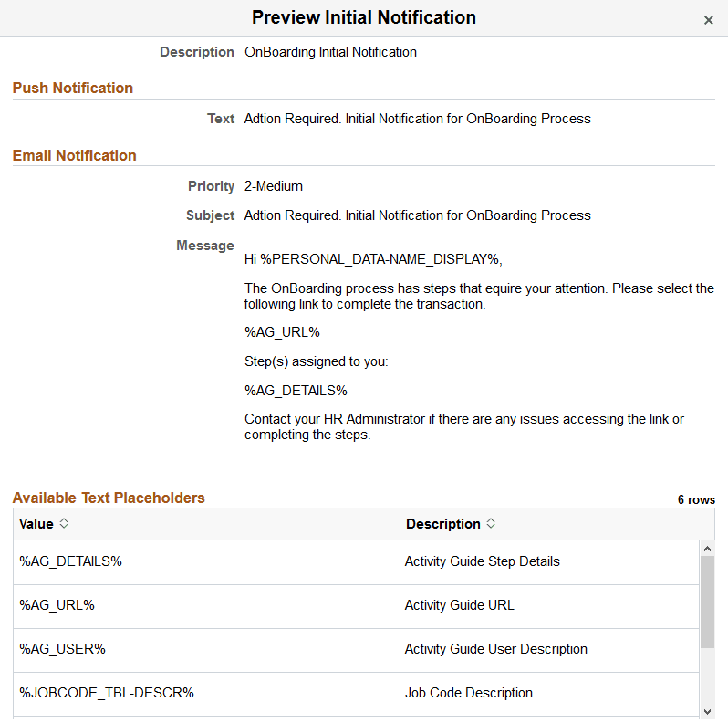Image resolution: width=728 pixels, height=723 pixels.
Task: Click the 6 rows count label
Action: click(x=696, y=499)
